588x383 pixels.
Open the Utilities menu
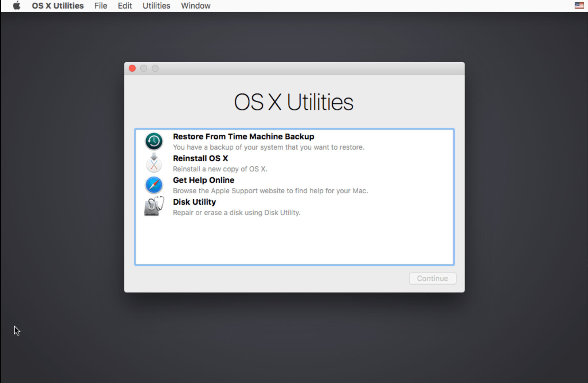pyautogui.click(x=156, y=6)
